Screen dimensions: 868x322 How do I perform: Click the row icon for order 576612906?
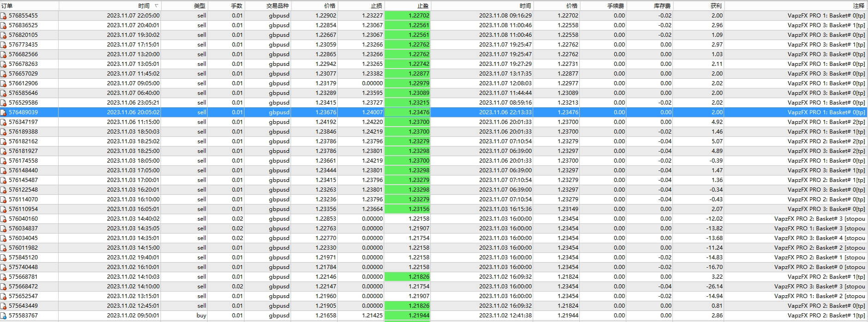click(4, 83)
